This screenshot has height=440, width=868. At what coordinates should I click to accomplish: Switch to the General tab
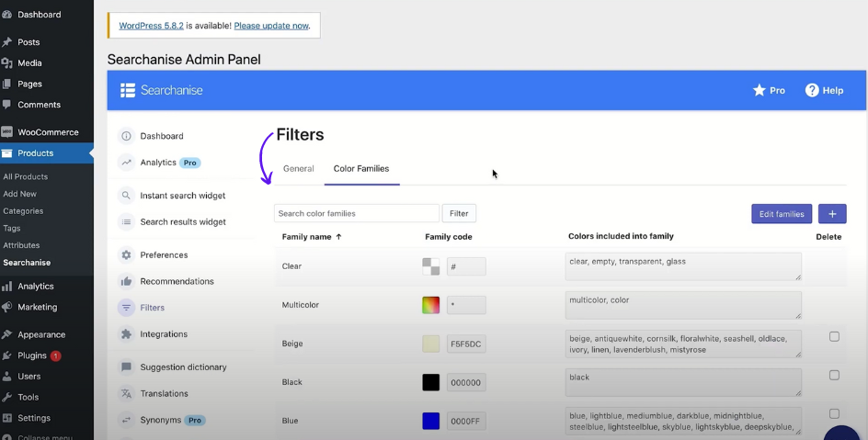pos(298,169)
